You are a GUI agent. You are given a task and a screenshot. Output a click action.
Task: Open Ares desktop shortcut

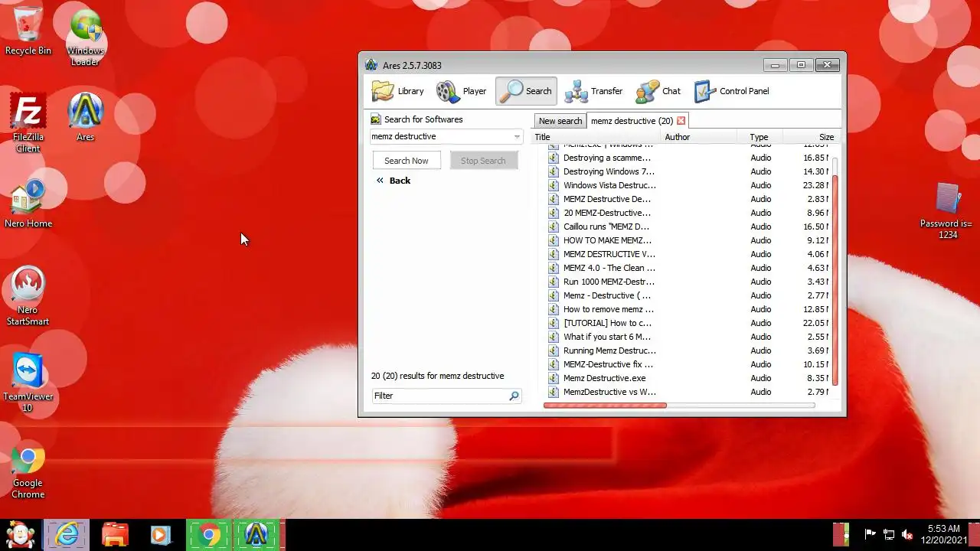[86, 117]
